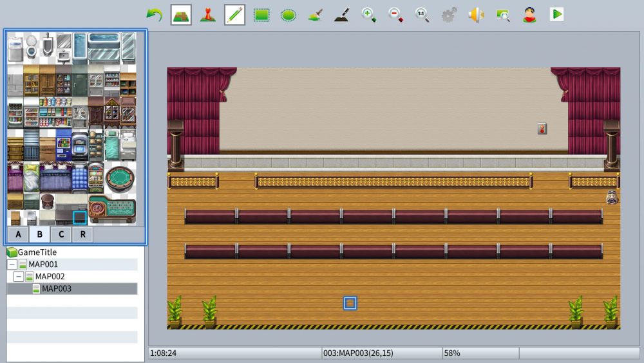644x363 pixels.
Task: Open the Sound Test speaker icon
Action: 476,15
